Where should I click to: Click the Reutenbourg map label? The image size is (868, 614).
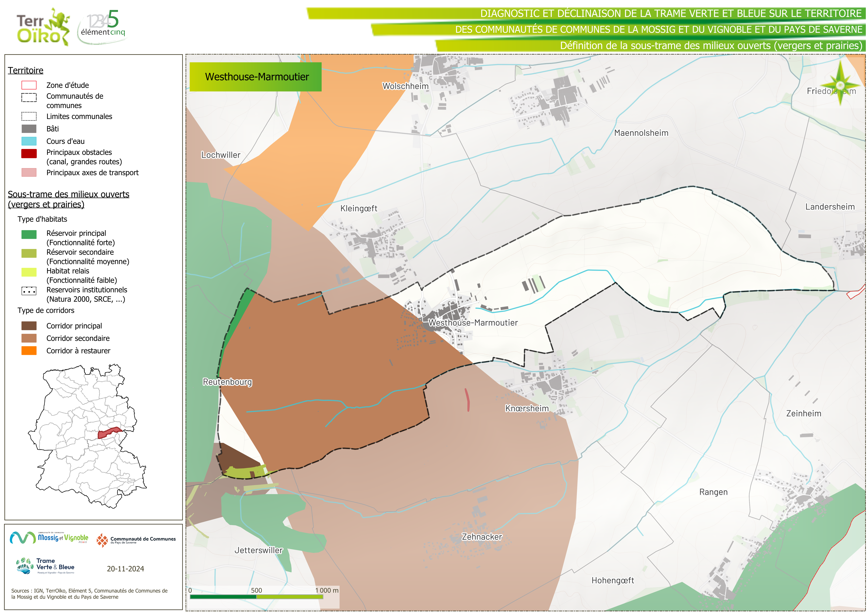coord(227,382)
